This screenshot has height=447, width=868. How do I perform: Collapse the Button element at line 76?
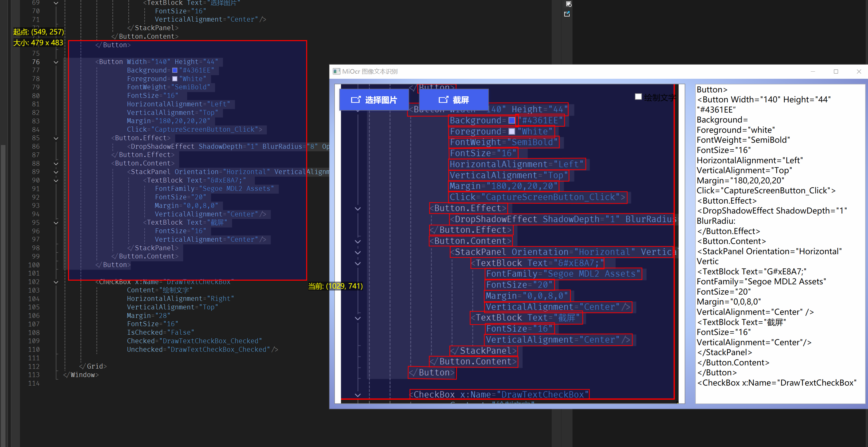tap(56, 62)
